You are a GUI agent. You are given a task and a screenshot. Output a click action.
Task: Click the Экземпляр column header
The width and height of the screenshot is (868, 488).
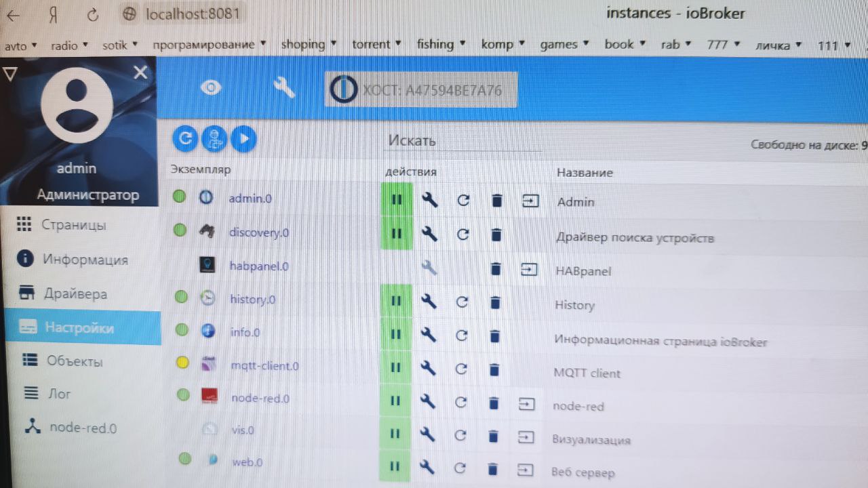pos(201,169)
